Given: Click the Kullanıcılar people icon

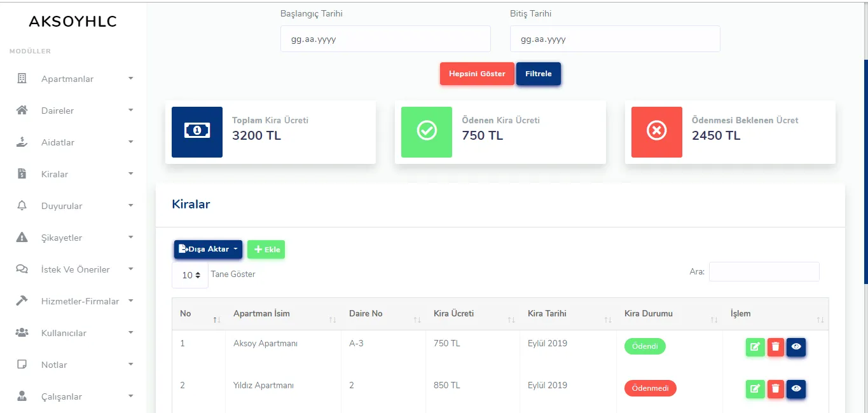Looking at the screenshot, I should click(x=22, y=333).
